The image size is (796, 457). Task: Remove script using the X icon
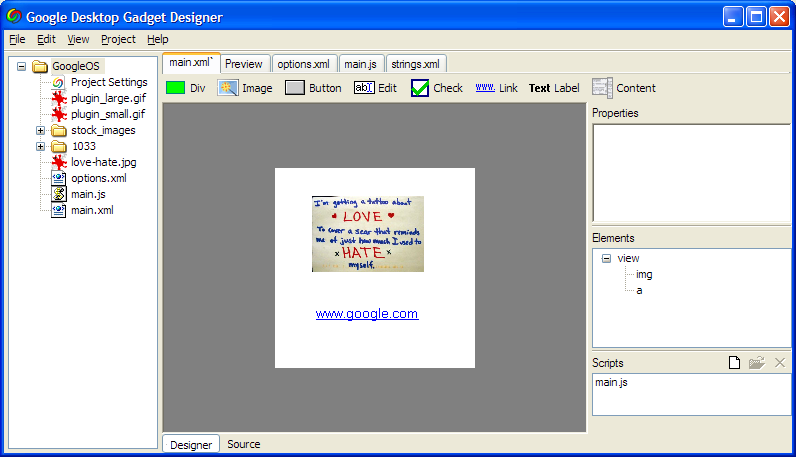pyautogui.click(x=780, y=363)
